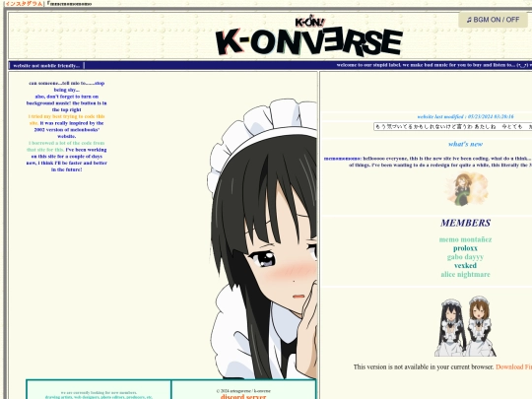Click the memomomomo news post text
Image resolution: width=532 pixels, height=399 pixels.
[x=428, y=162]
